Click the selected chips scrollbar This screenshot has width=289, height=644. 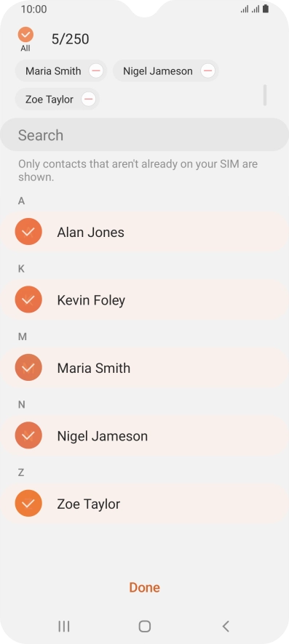[265, 95]
